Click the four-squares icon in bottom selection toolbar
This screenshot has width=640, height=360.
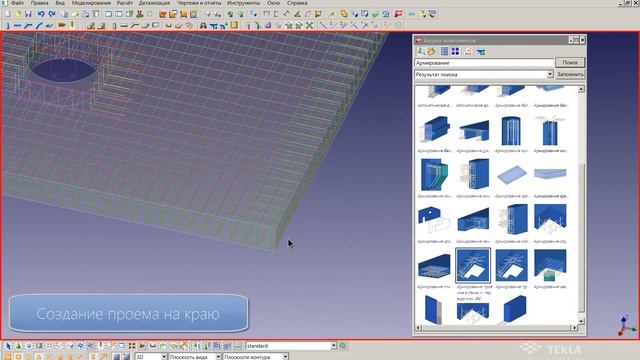[x=132, y=346]
